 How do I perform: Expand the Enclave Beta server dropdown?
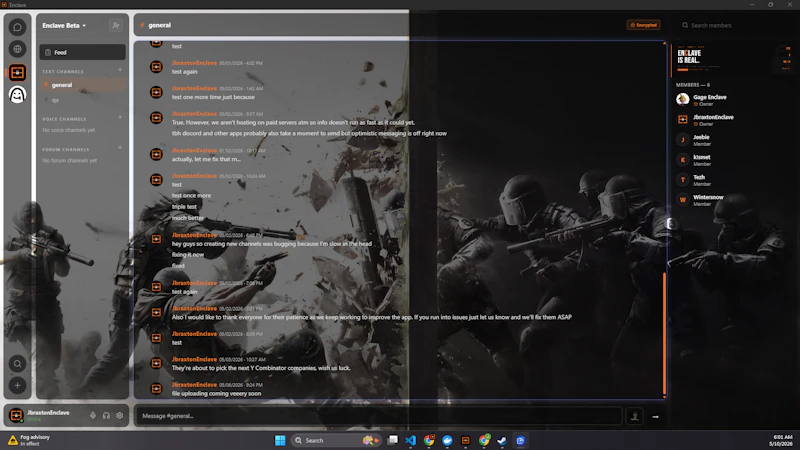(64, 26)
